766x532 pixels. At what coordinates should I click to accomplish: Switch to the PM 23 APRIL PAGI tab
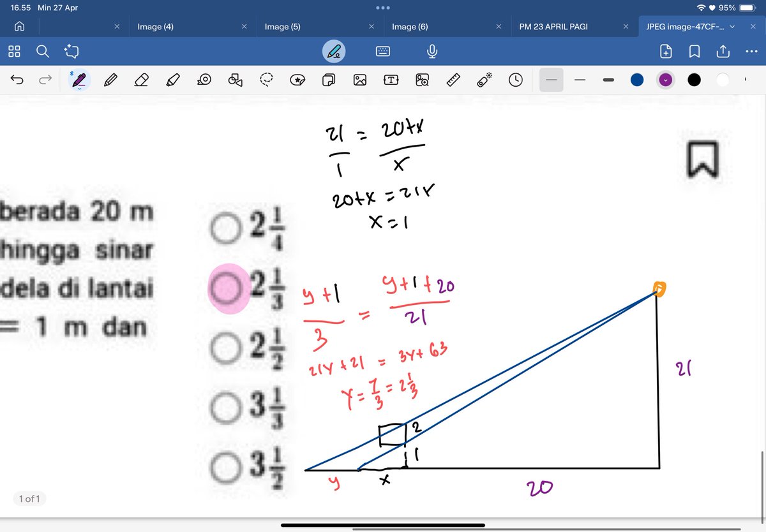[x=553, y=27]
